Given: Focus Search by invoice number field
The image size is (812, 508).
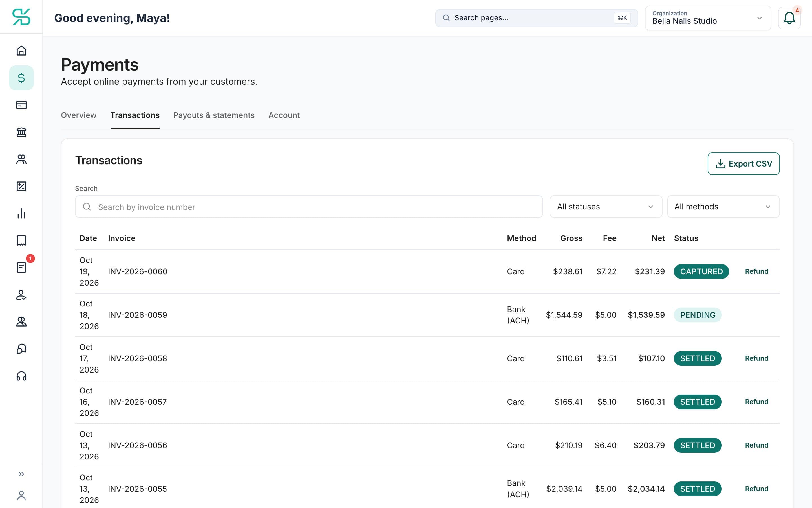Looking at the screenshot, I should (x=309, y=207).
